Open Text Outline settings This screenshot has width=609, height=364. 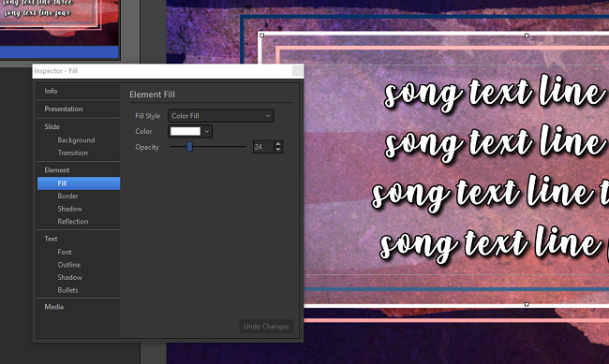[x=79, y=265]
